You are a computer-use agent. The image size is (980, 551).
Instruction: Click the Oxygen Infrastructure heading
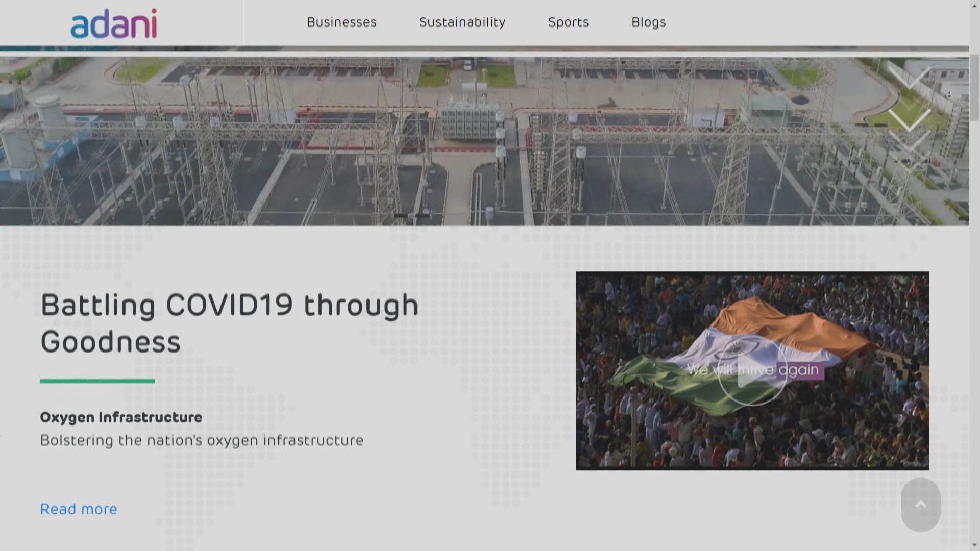(x=121, y=417)
